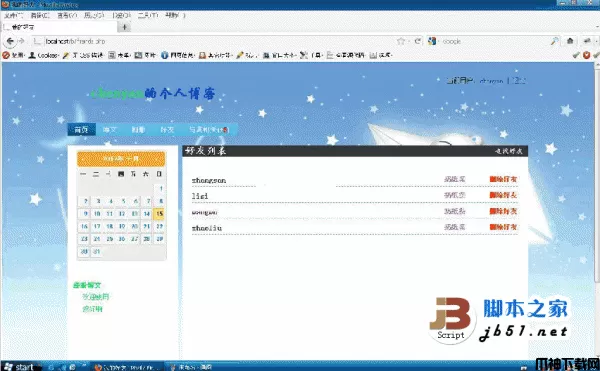
Task: Go back with the browser back arrow
Action: 10,41
